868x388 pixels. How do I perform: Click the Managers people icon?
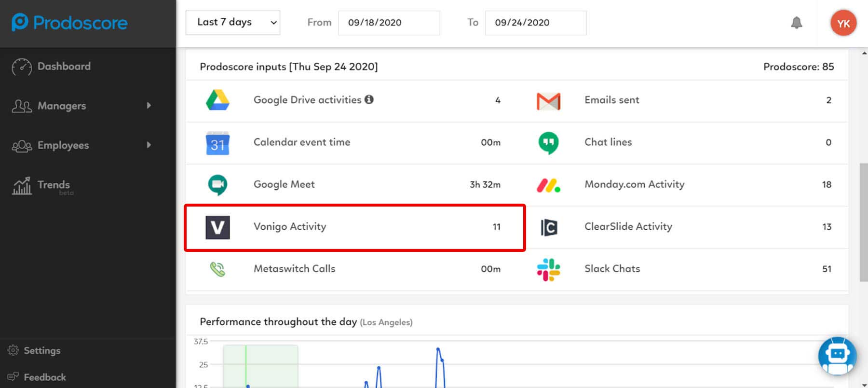click(22, 106)
